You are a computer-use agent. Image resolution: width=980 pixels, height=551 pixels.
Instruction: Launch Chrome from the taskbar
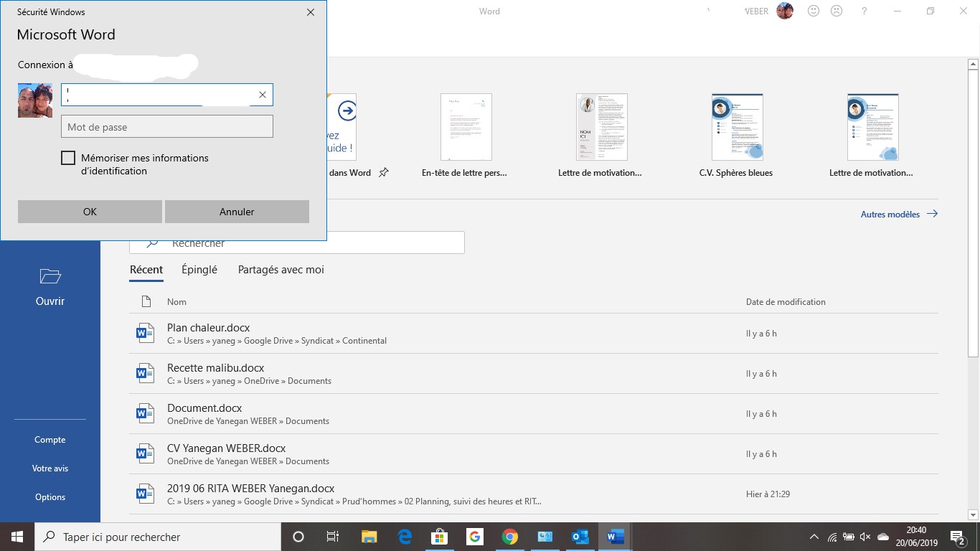[x=509, y=537]
